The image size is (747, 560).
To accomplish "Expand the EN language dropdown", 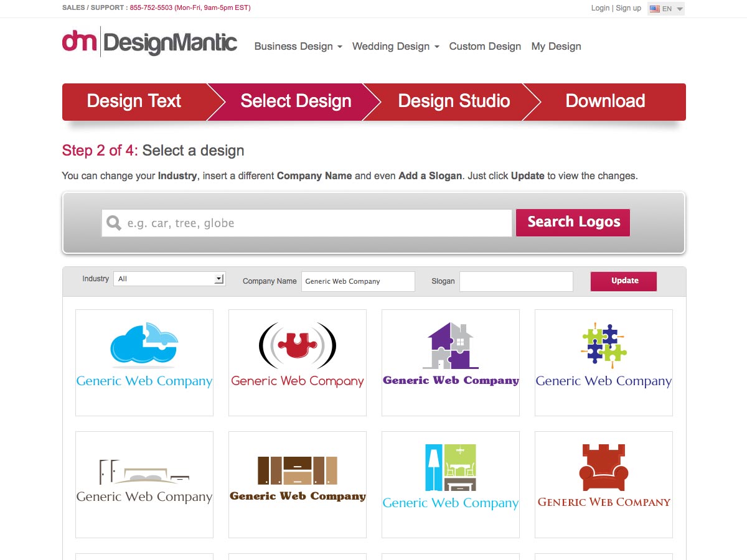I will (x=679, y=8).
